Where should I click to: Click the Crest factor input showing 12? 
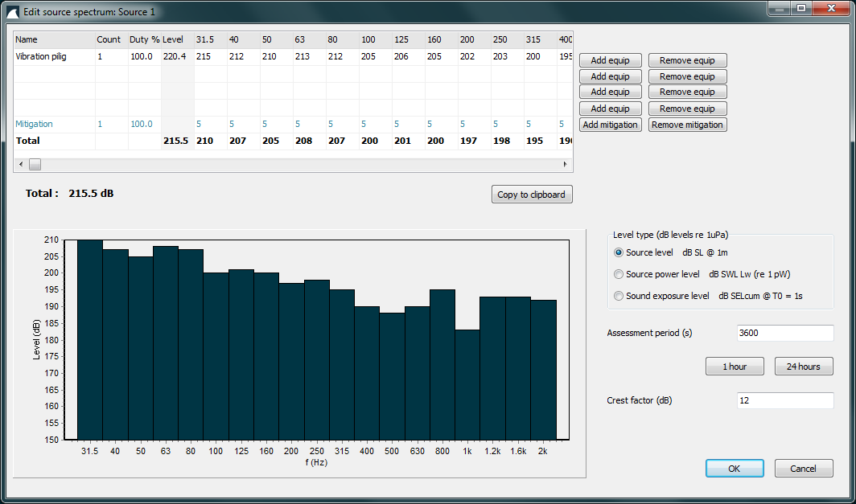coord(784,400)
